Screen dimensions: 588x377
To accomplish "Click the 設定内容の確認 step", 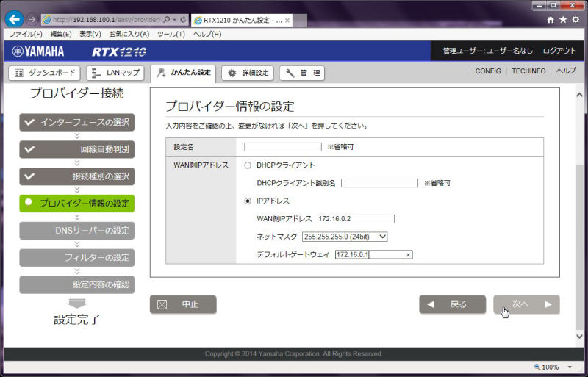I will point(77,284).
